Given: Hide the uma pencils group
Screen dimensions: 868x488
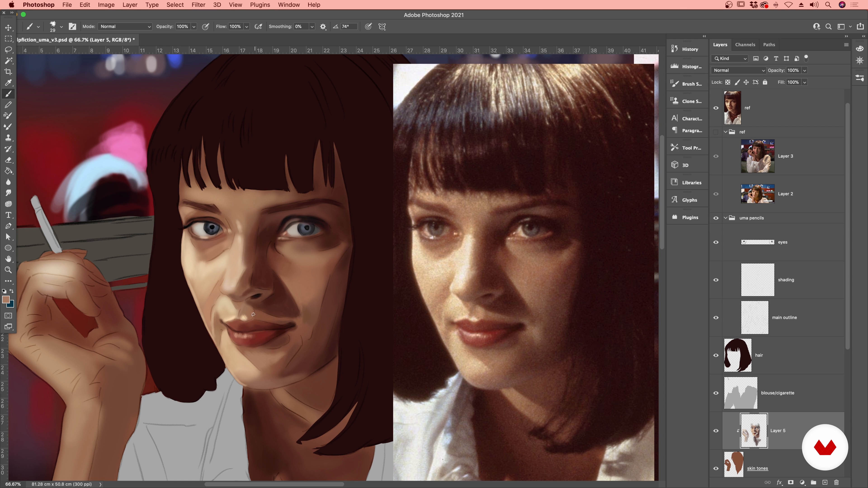Looking at the screenshot, I should [716, 218].
